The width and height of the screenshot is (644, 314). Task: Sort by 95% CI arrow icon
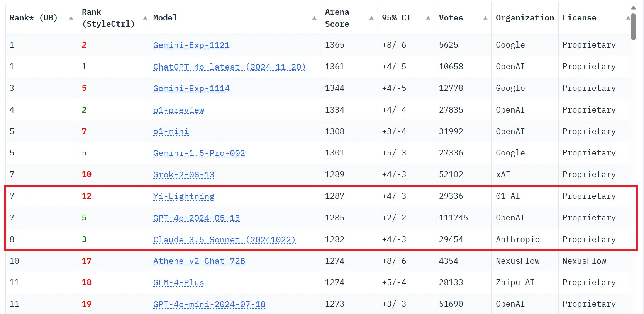pyautogui.click(x=428, y=18)
